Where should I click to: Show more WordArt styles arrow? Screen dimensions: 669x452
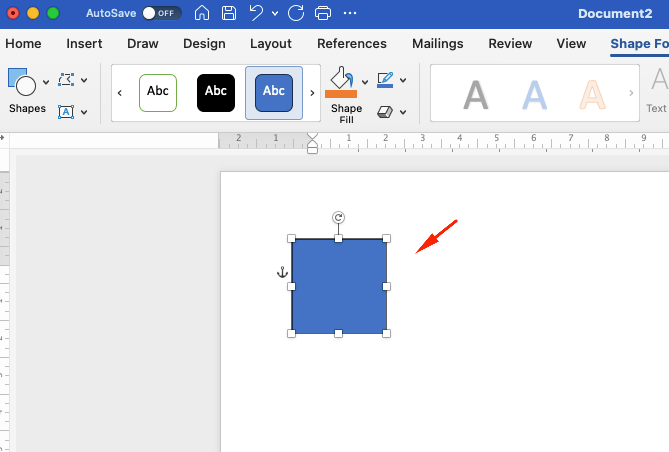631,93
